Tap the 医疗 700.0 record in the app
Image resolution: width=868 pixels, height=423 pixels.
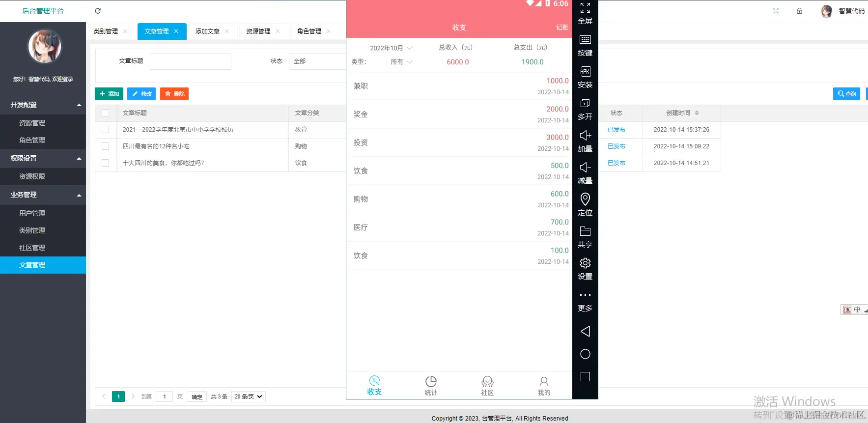pos(459,227)
